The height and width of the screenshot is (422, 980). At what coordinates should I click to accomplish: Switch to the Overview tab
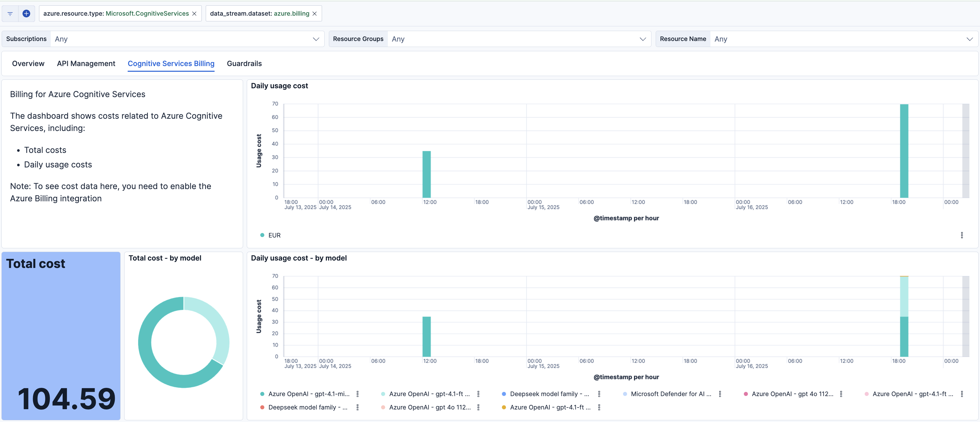[x=28, y=63]
